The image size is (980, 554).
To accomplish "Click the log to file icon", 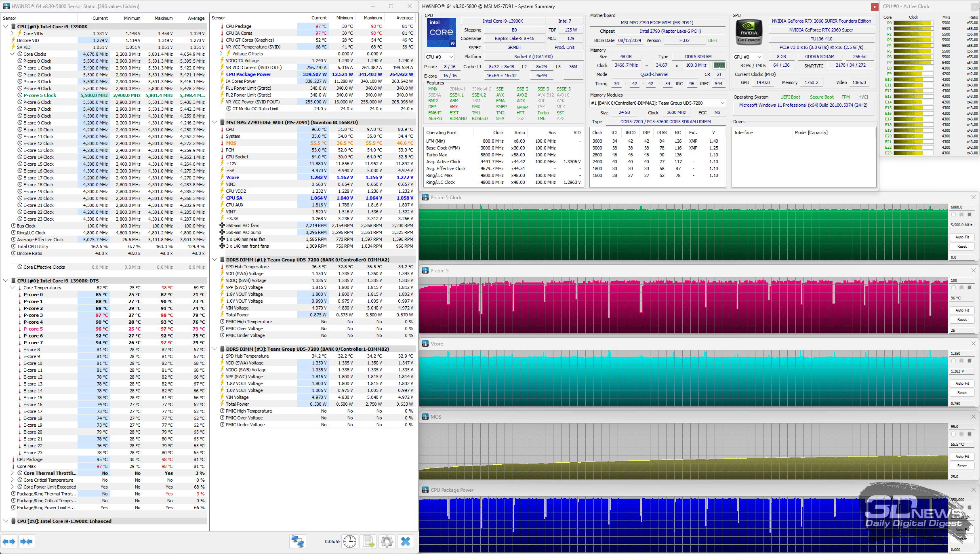I will (369, 541).
